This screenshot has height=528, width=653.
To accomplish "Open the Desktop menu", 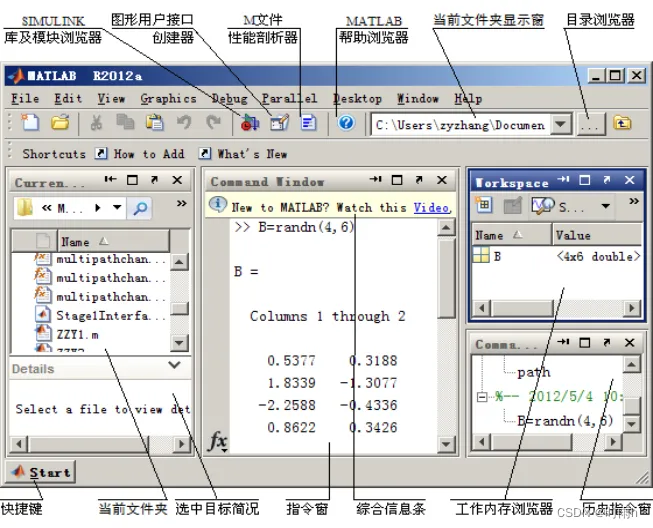I will [x=357, y=99].
